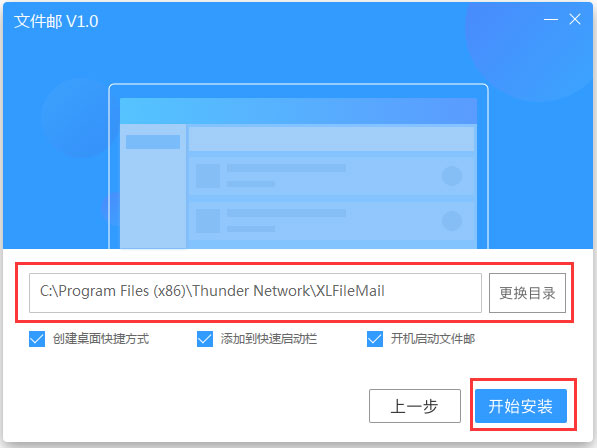Click the 文件邮 V1.0 title text
Image resolution: width=597 pixels, height=448 pixels.
tap(56, 21)
